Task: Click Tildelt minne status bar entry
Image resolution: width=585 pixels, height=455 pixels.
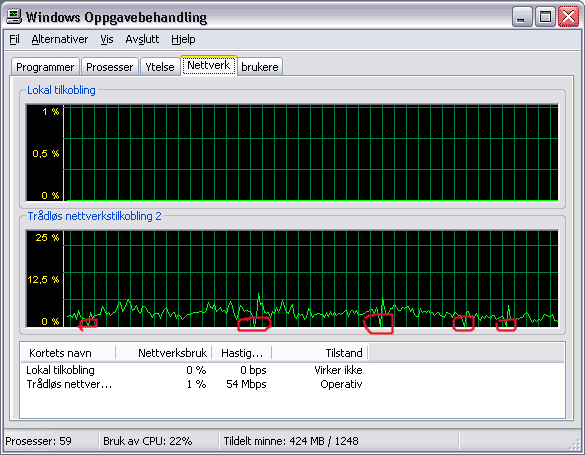Action: pyautogui.click(x=291, y=441)
